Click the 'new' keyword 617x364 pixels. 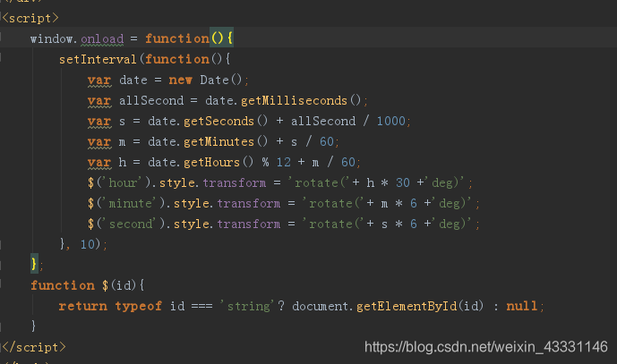tap(180, 80)
